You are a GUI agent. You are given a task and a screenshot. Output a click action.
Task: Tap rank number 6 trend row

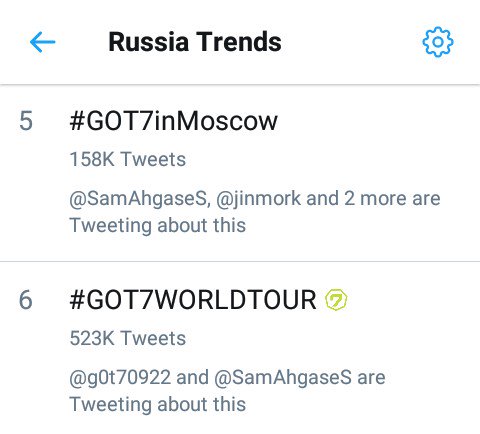(240, 348)
